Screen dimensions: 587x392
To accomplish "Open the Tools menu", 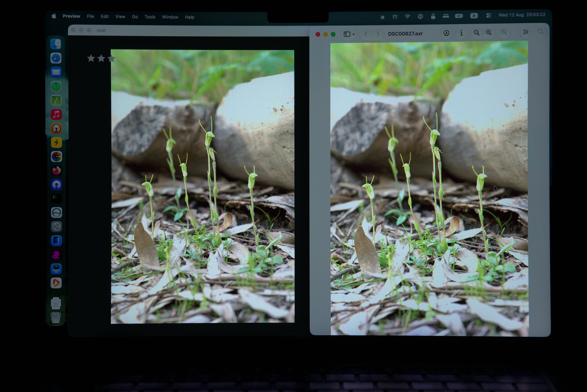I will [x=150, y=17].
